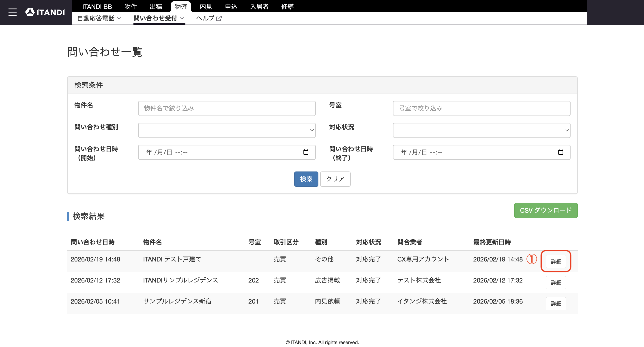This screenshot has height=347, width=644.
Task: Open calendar picker for start datetime
Action: (x=305, y=152)
